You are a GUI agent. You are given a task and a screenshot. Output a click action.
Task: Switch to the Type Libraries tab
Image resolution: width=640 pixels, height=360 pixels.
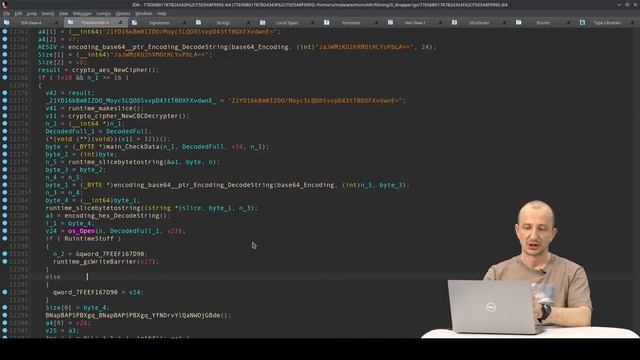pos(607,23)
